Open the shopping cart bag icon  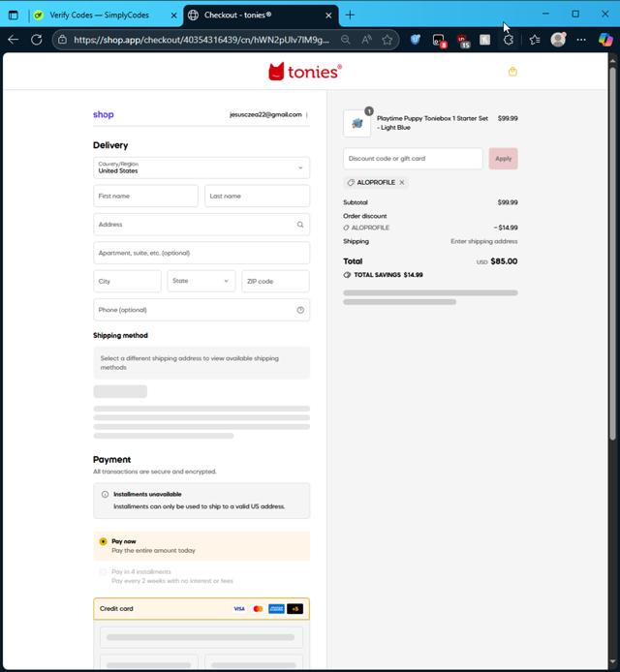click(512, 71)
